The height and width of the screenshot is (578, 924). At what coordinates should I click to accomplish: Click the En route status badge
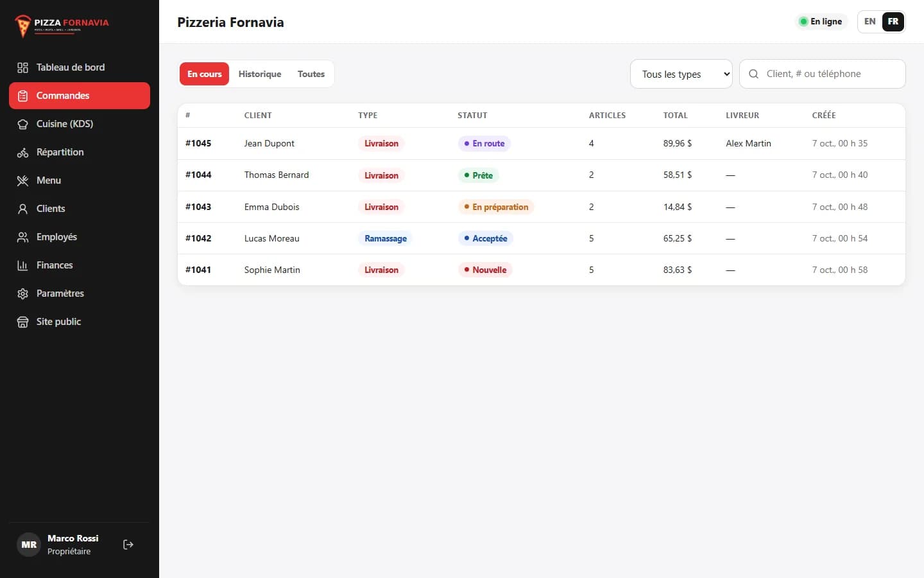click(484, 143)
